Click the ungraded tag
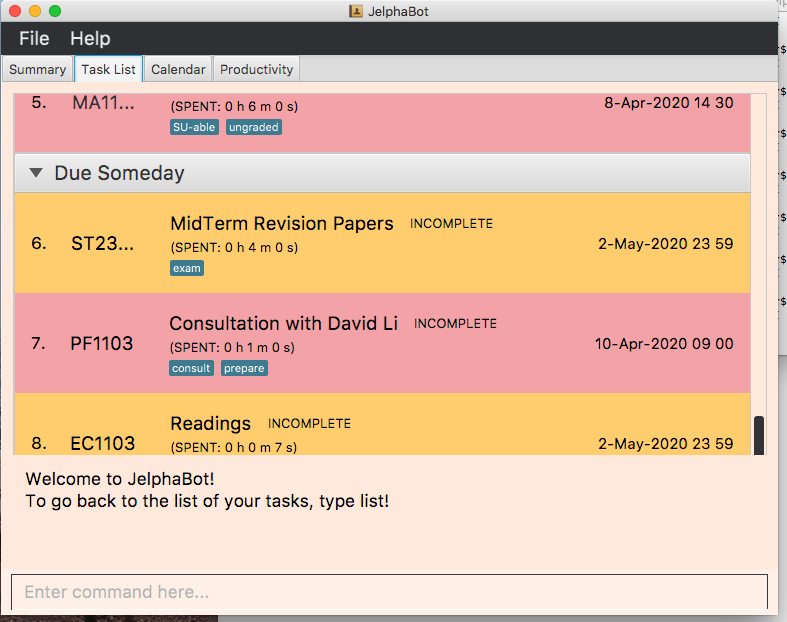This screenshot has width=787, height=622. pyautogui.click(x=254, y=127)
